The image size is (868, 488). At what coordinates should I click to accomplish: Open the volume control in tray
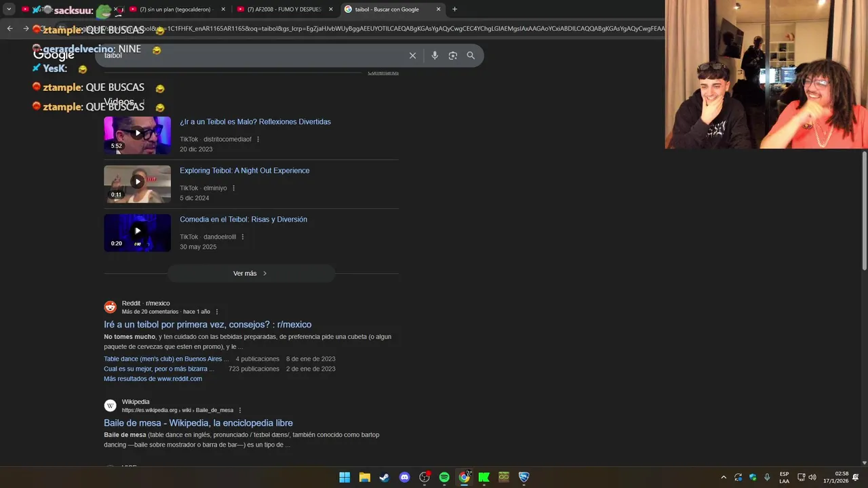pos(812,477)
